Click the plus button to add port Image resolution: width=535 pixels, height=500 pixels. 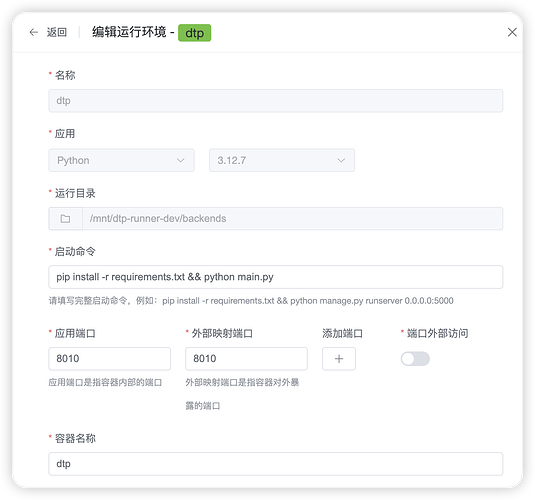(339, 359)
